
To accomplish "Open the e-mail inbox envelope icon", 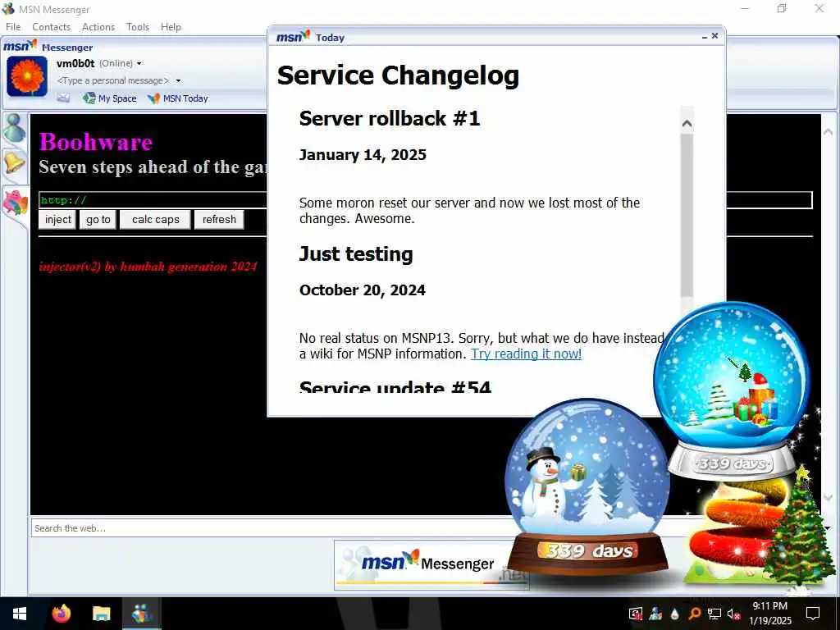I will click(x=64, y=98).
